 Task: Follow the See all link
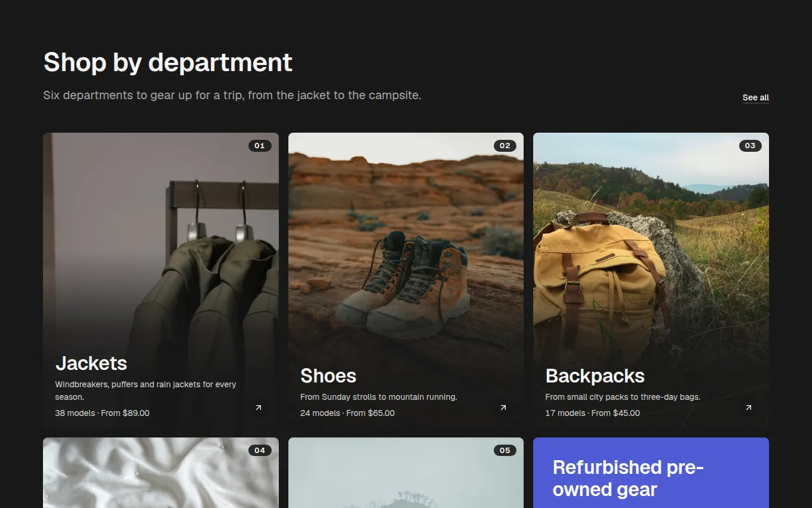pos(755,97)
